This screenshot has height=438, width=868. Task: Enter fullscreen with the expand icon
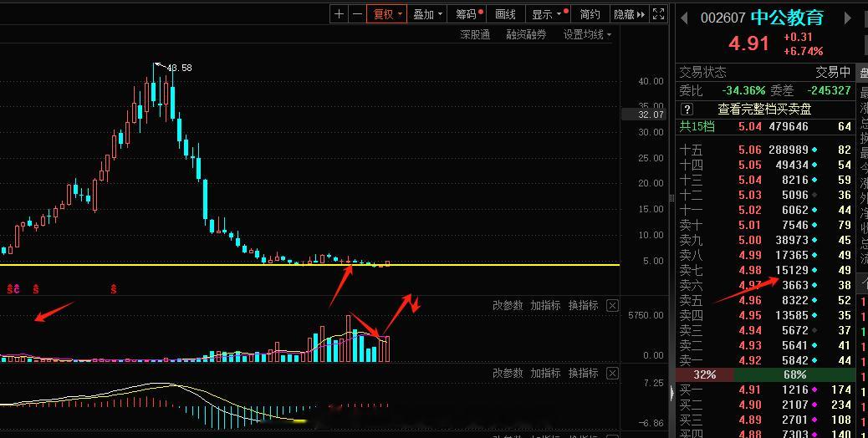coord(658,14)
